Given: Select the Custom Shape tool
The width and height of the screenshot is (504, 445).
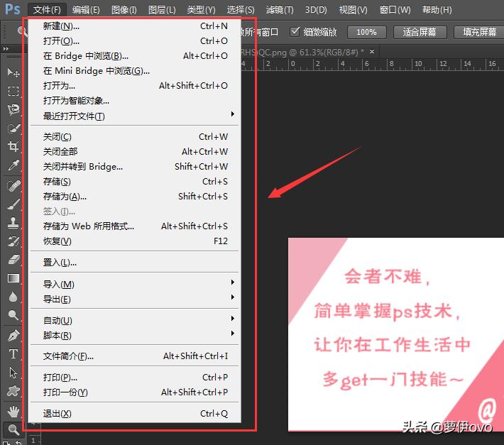Looking at the screenshot, I should [x=13, y=391].
